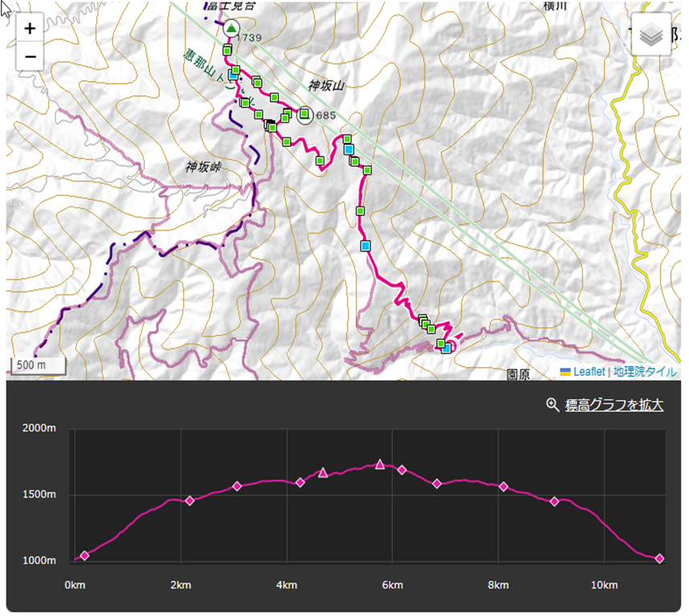
Task: Open the map layers selector
Action: [x=651, y=35]
